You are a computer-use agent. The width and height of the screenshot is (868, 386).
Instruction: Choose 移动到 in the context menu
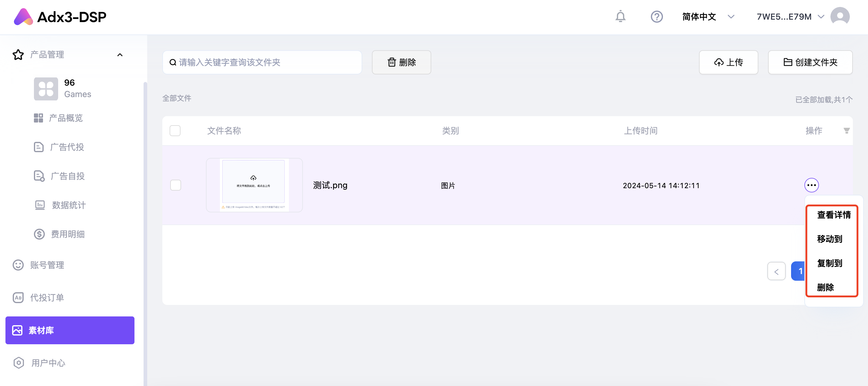[829, 239]
